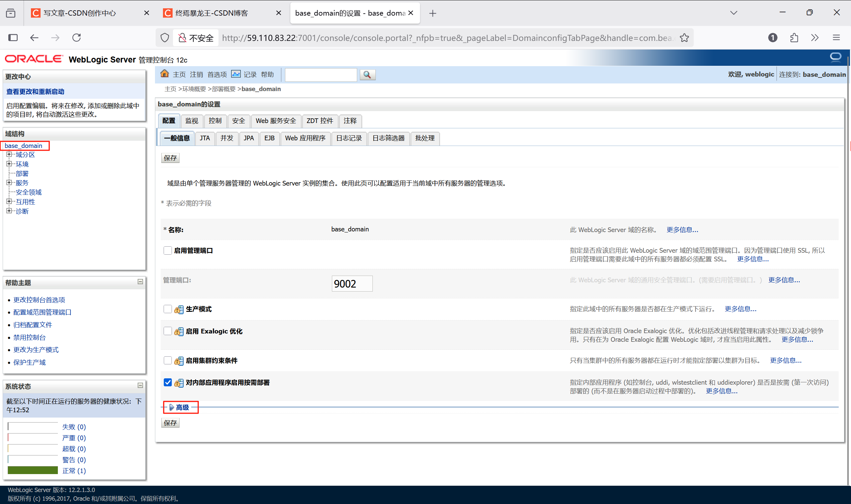Click the console search input field
Viewport: 851px width, 504px height.
point(321,75)
